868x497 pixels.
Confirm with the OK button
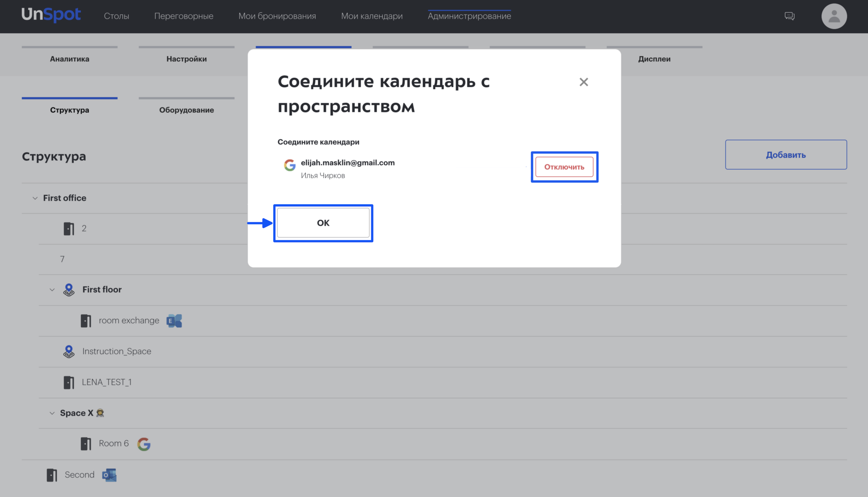(323, 223)
